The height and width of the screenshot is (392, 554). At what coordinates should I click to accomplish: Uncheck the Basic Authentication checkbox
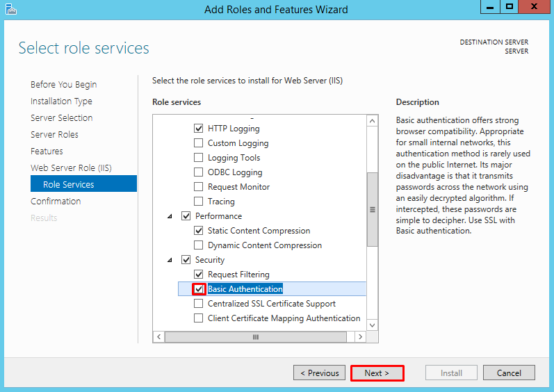pos(199,289)
